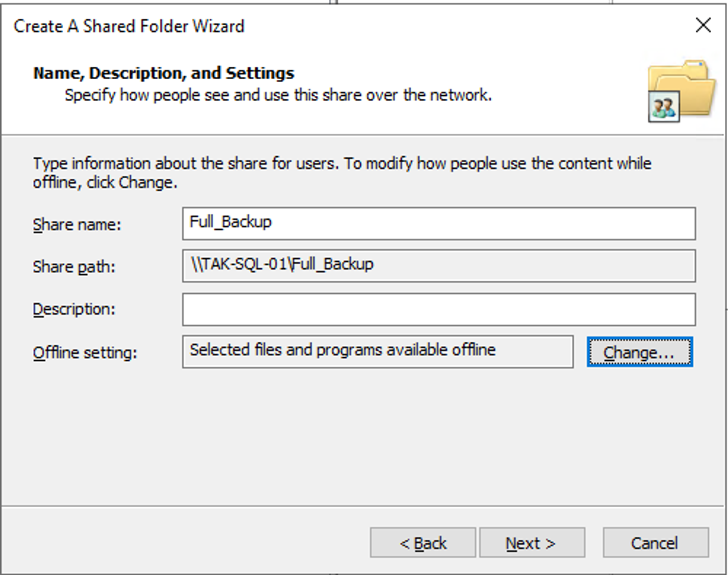The width and height of the screenshot is (728, 575).
Task: Click the 'Description:' label
Action: coord(74,309)
